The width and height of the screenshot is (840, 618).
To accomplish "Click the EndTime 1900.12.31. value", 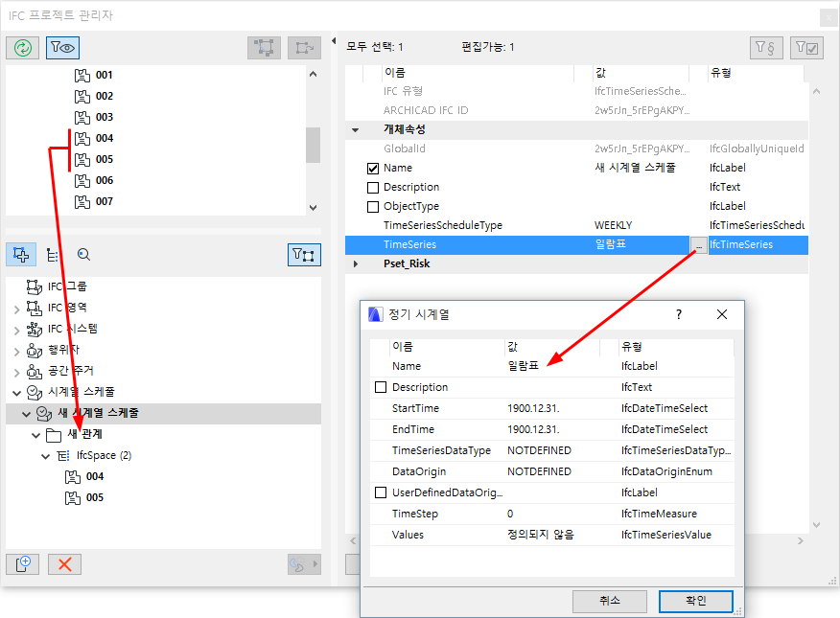I will [x=533, y=429].
